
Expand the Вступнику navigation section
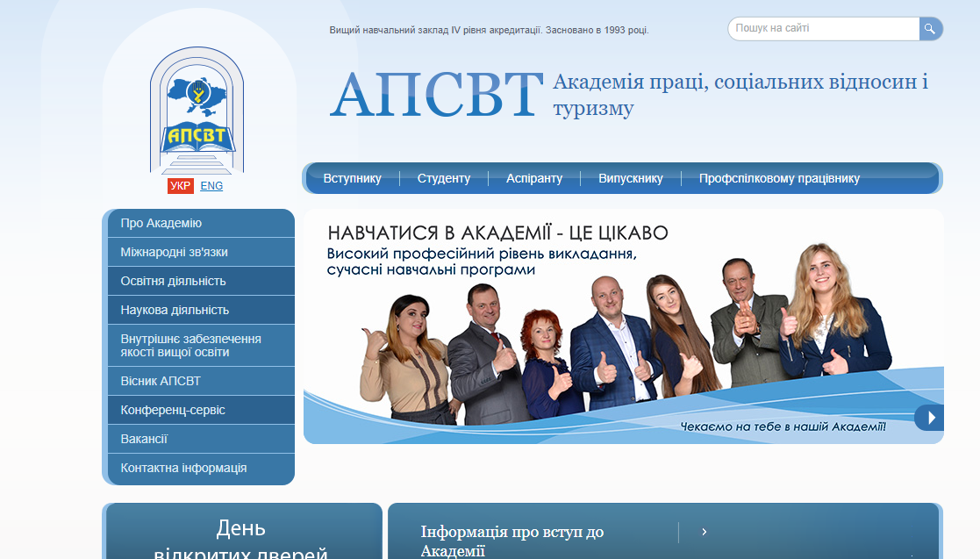tap(353, 178)
